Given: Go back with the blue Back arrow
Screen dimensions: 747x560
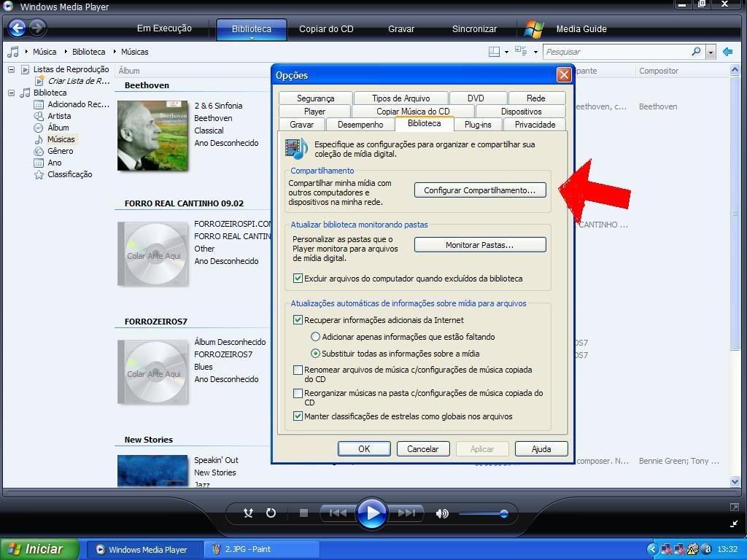Looking at the screenshot, I should coord(18,28).
